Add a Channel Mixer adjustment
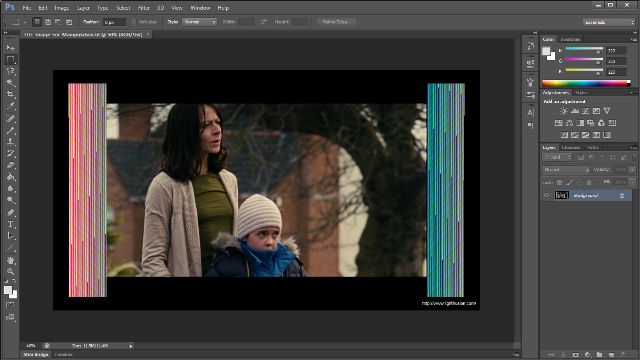640x360 pixels. (601, 123)
